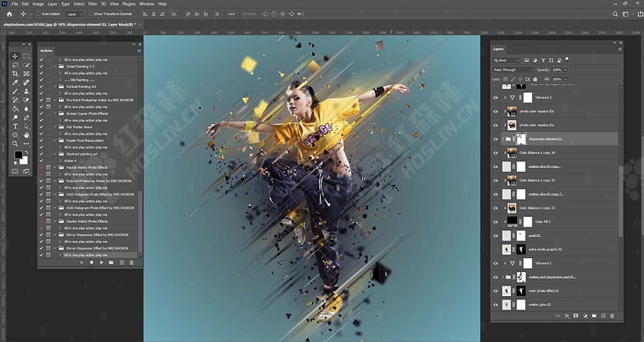Create new adjustment layer icon
This screenshot has width=644, height=342.
tap(585, 316)
